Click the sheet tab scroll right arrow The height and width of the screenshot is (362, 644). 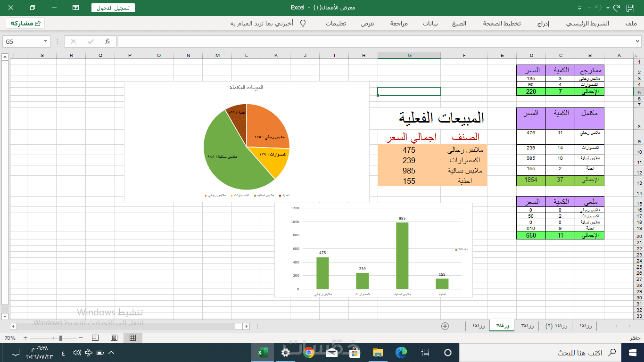629,326
